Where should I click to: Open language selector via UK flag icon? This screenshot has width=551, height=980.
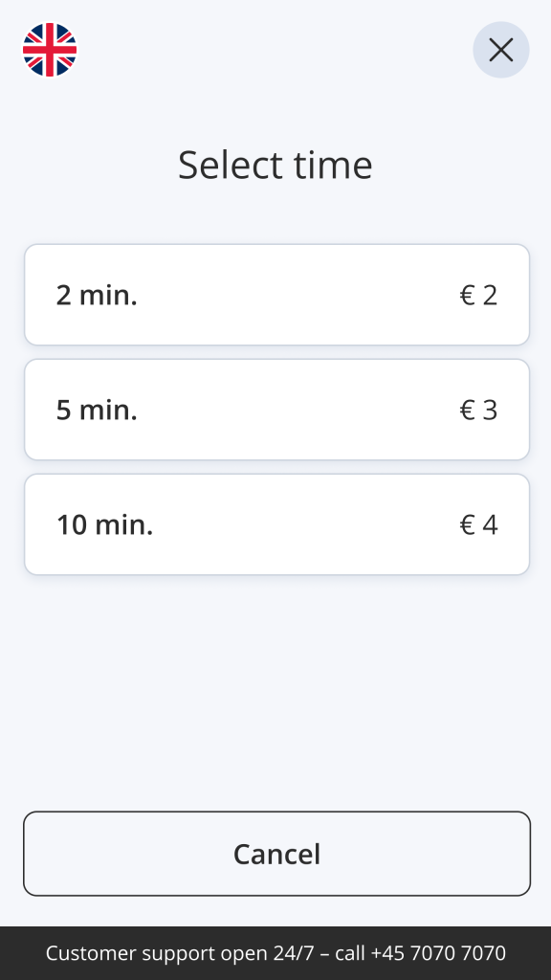50,50
